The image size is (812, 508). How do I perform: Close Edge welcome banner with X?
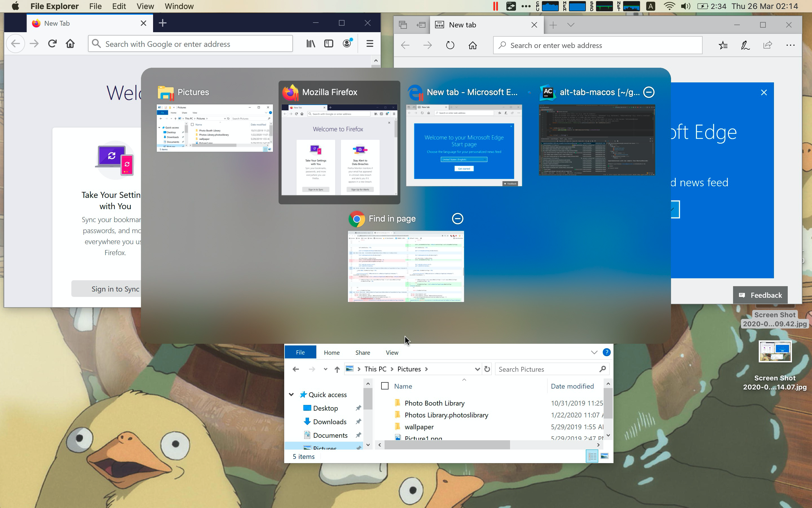click(x=764, y=92)
